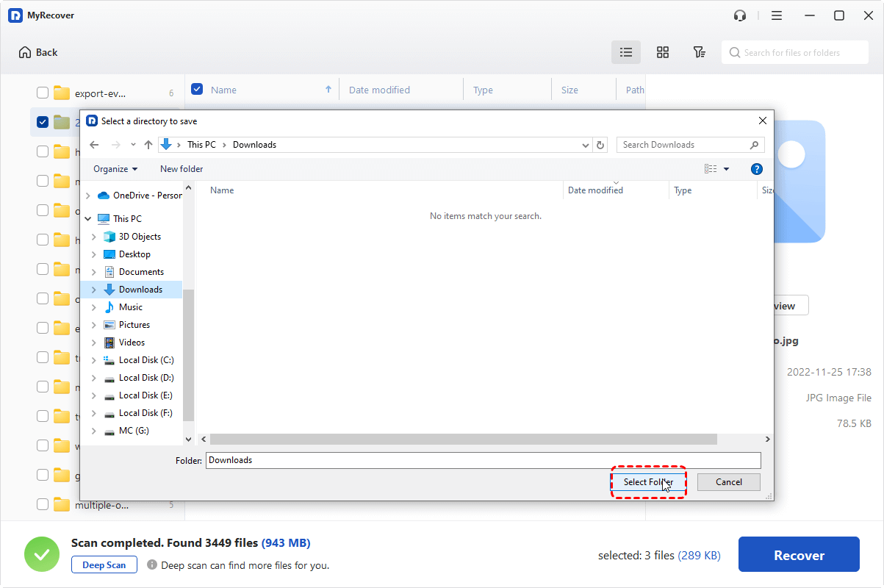Switch to grid view icon
884x588 pixels.
click(663, 52)
